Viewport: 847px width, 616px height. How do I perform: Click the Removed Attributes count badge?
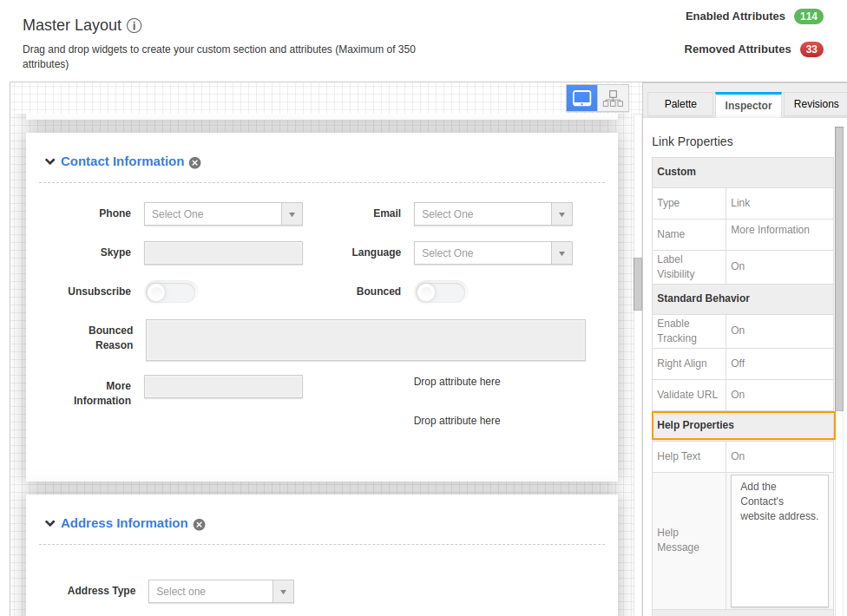811,49
